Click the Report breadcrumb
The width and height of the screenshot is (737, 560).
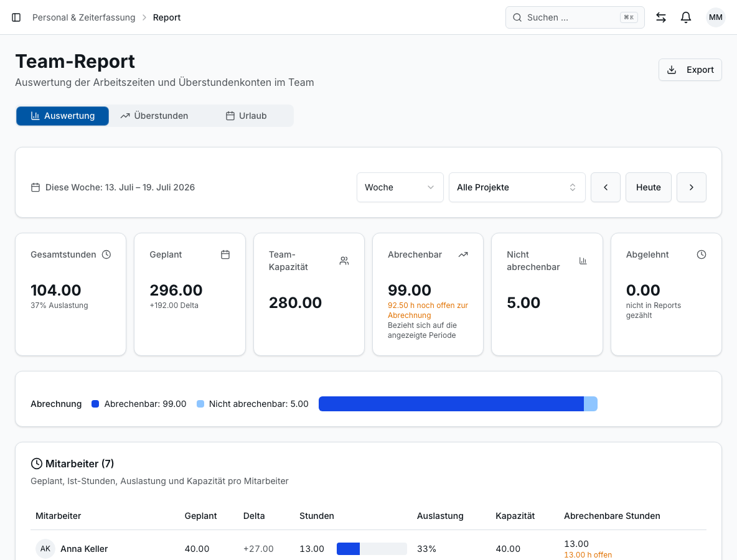point(167,17)
